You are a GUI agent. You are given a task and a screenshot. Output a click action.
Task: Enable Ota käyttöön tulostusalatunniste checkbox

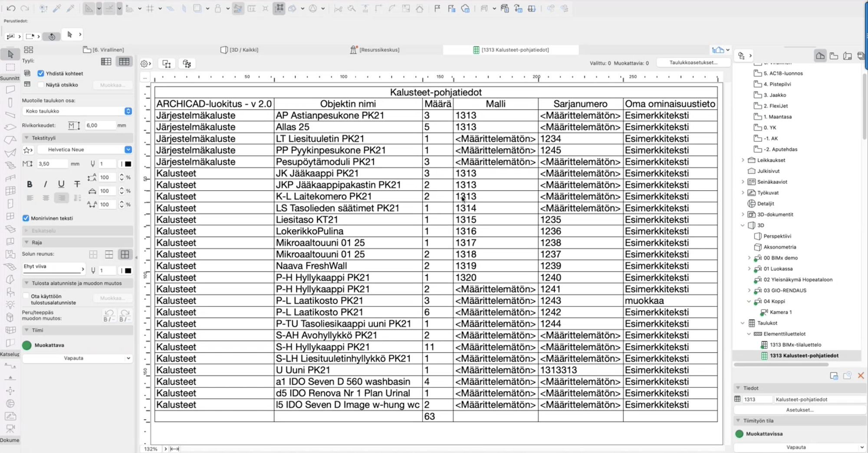(x=26, y=296)
